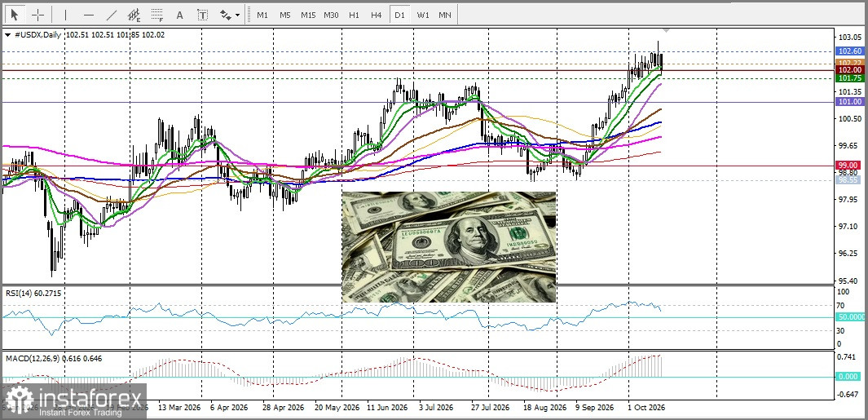868x420 pixels.
Task: Select the horizontal line tool
Action: [89, 15]
